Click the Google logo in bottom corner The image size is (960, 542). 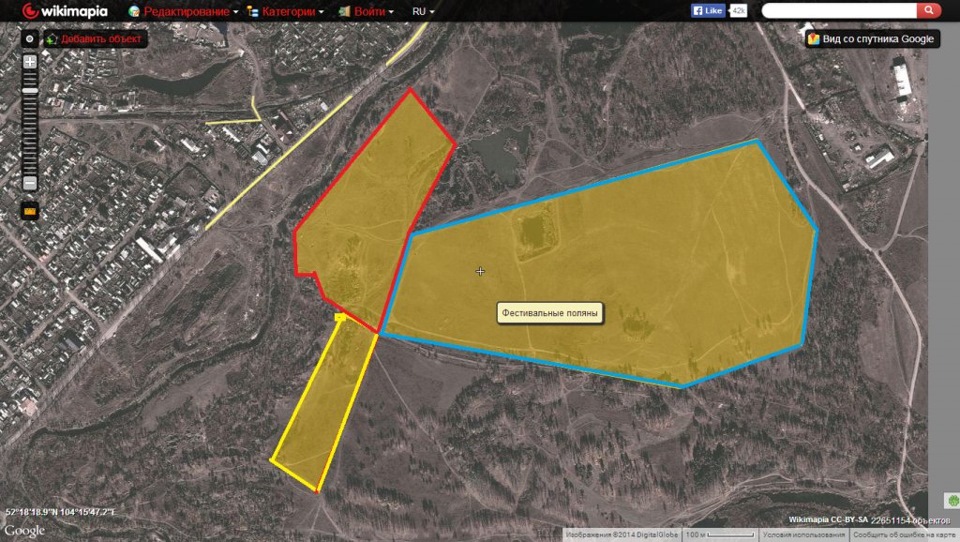pos(24,530)
